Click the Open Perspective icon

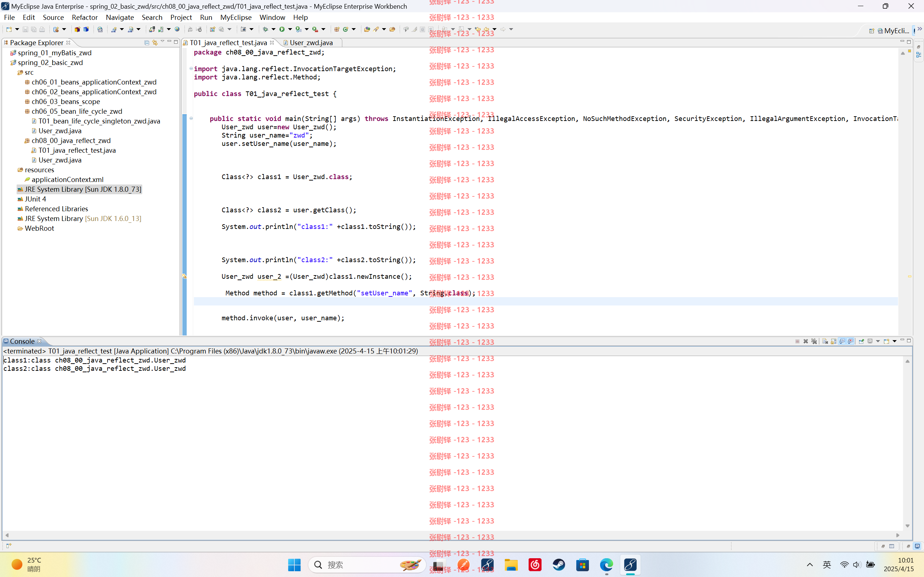pos(871,31)
